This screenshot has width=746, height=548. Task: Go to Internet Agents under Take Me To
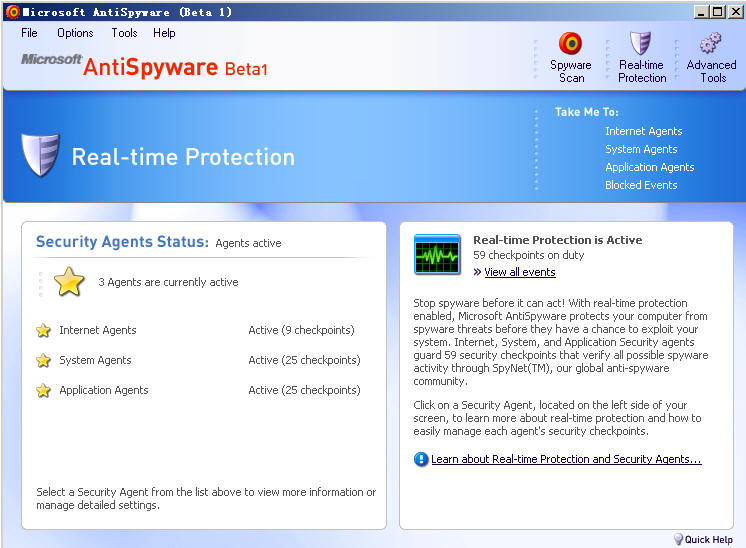[644, 131]
